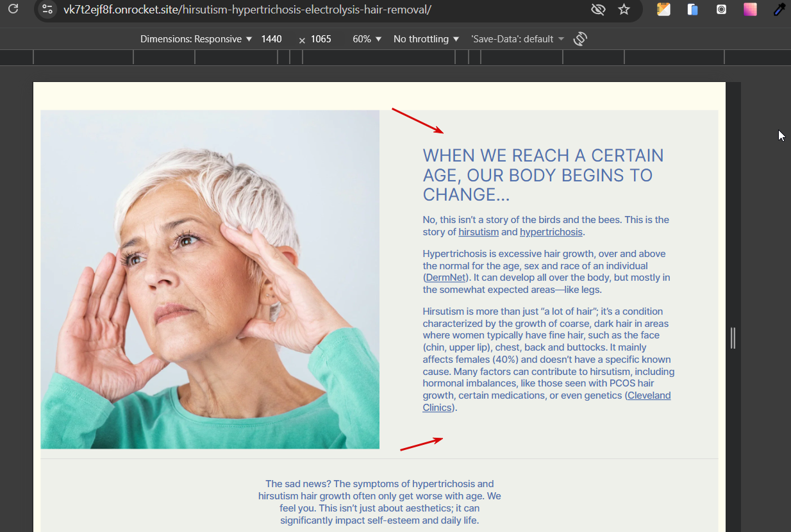This screenshot has width=791, height=532.
Task: Click the paragraph starting 'The sad news?'
Action: 379,502
